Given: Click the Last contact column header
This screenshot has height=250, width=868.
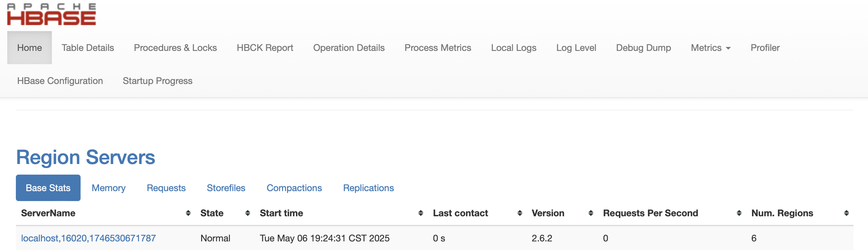Looking at the screenshot, I should pos(460,213).
